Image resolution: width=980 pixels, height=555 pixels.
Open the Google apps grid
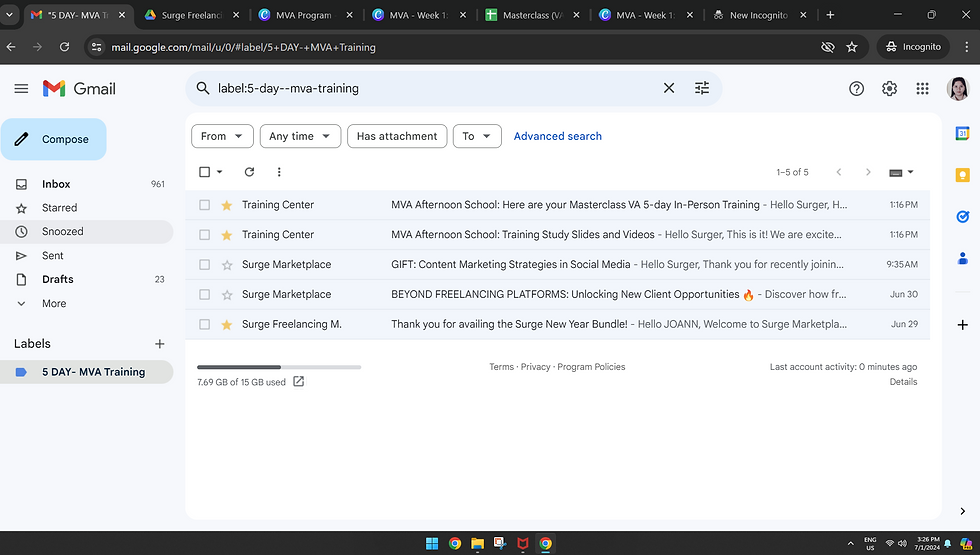pyautogui.click(x=922, y=89)
